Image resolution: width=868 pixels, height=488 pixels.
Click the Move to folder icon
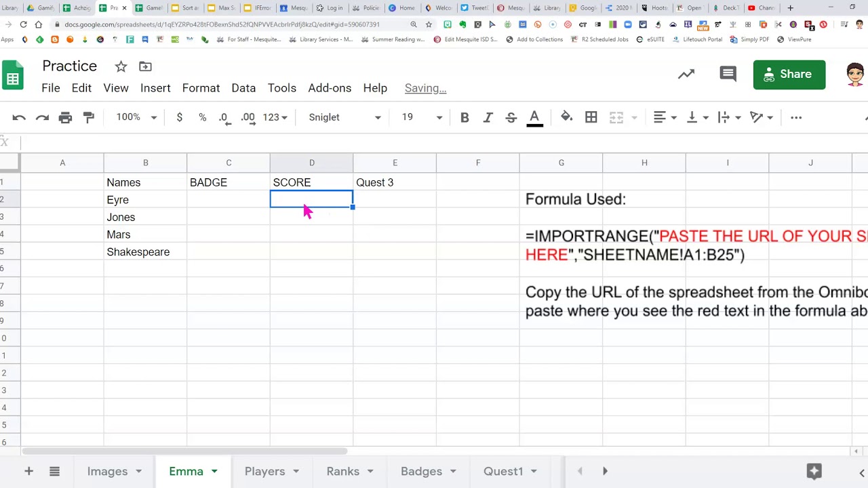point(145,66)
